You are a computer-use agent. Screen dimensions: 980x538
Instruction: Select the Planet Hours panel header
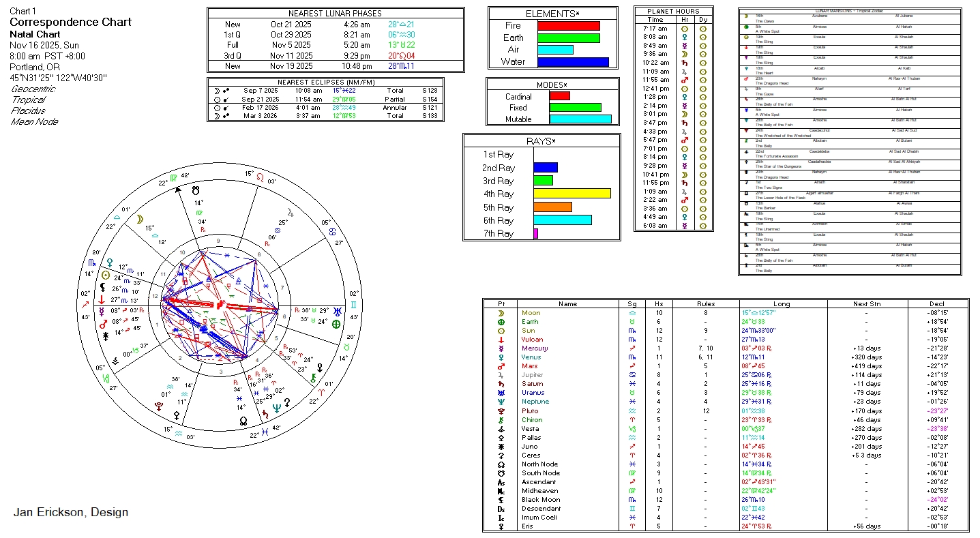pos(673,12)
